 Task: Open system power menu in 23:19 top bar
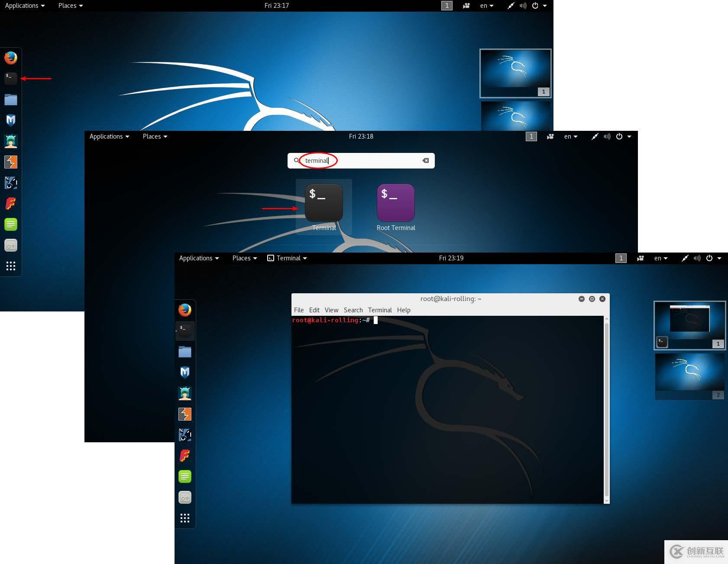[x=714, y=258]
